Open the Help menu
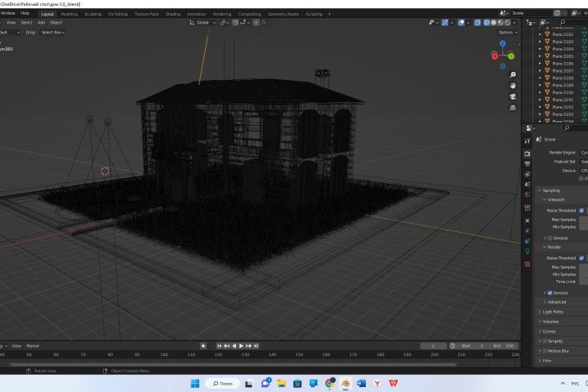This screenshot has width=588, height=392. click(24, 13)
